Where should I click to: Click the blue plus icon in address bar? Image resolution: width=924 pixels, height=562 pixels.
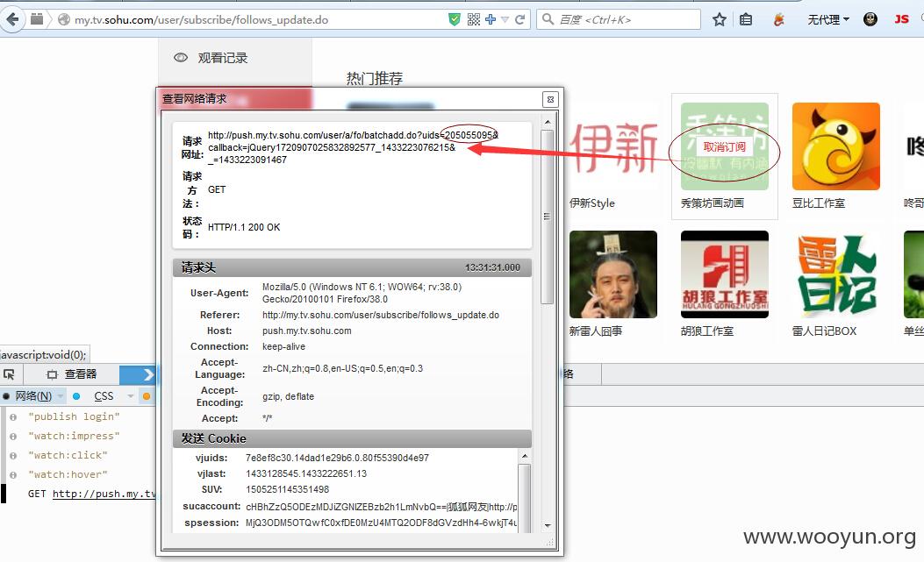click(x=491, y=19)
